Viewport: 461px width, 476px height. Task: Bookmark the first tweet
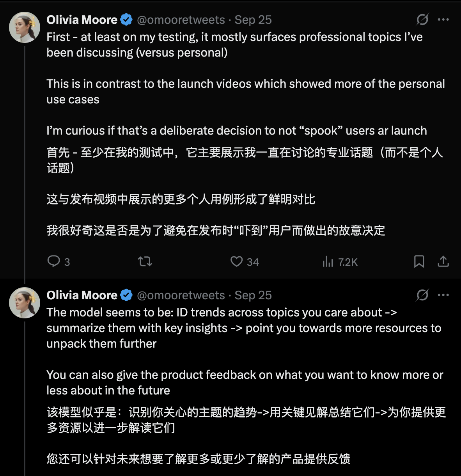pos(419,261)
